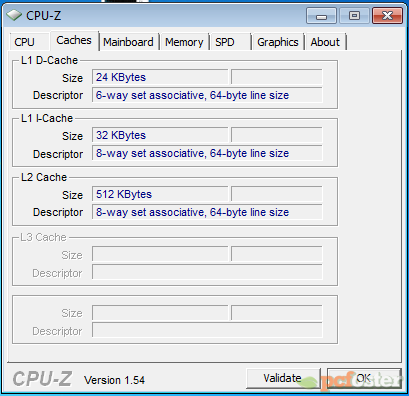Switch to the SPD tab
This screenshot has height=396, width=409.
pyautogui.click(x=230, y=42)
